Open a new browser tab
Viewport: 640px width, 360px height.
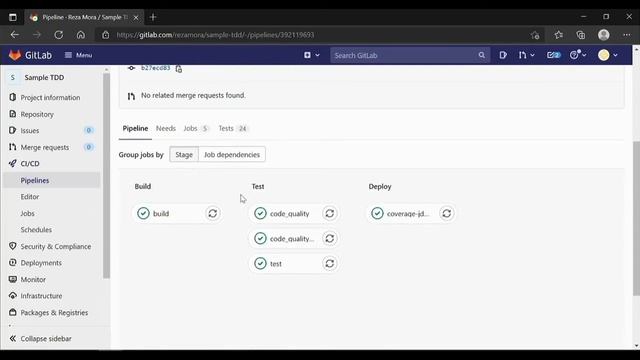[x=153, y=17]
